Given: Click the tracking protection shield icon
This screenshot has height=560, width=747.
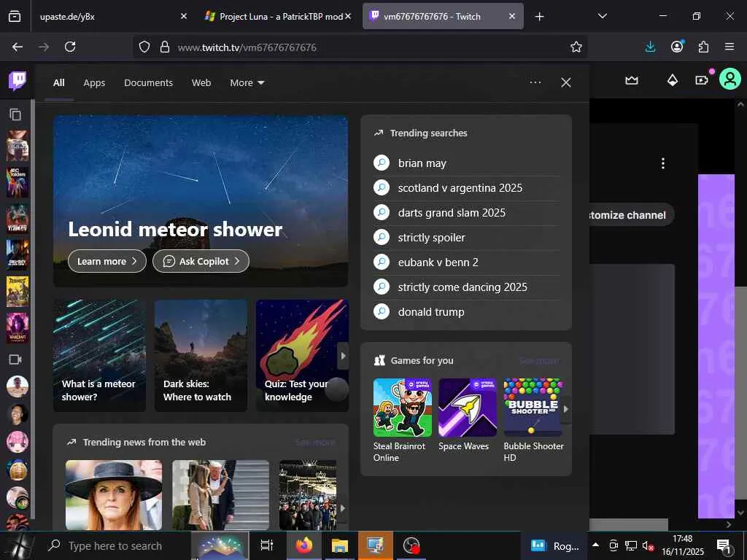Looking at the screenshot, I should pos(144,47).
